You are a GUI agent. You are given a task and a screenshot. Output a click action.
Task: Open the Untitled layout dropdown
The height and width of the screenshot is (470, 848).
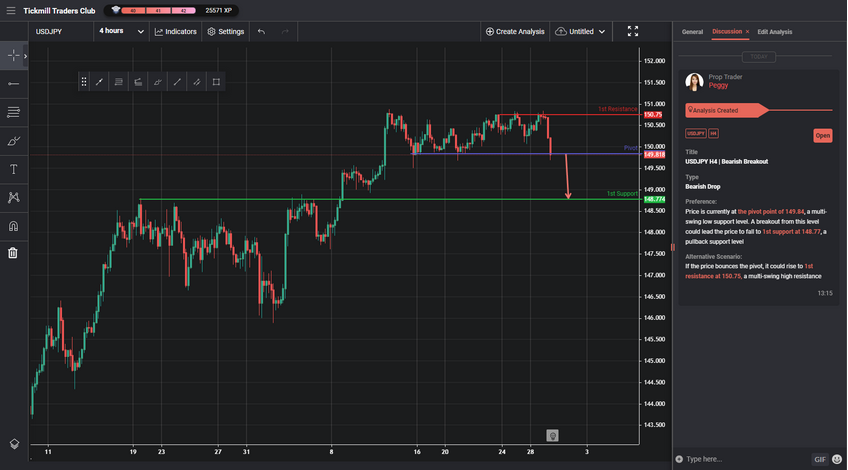tap(580, 32)
